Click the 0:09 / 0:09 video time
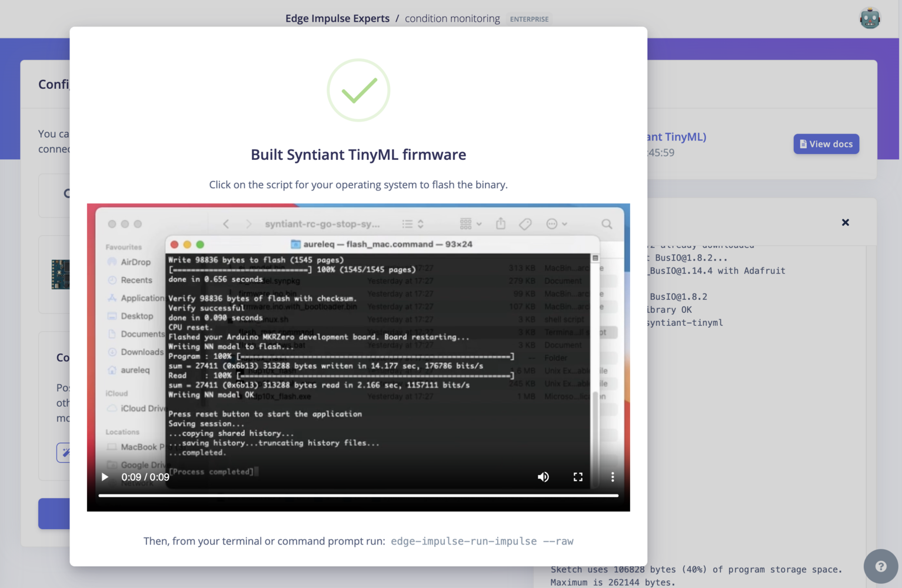Screen dimensions: 902x588 coord(145,477)
